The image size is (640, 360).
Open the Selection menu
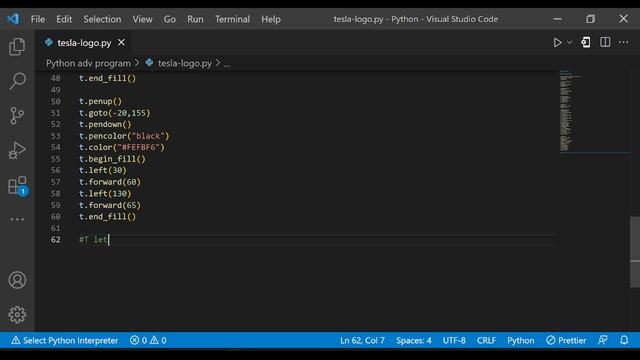102,19
